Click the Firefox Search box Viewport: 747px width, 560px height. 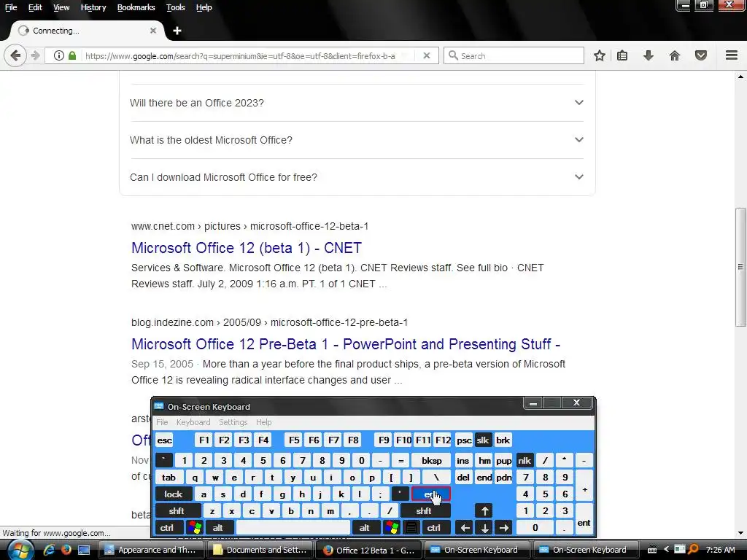514,55
